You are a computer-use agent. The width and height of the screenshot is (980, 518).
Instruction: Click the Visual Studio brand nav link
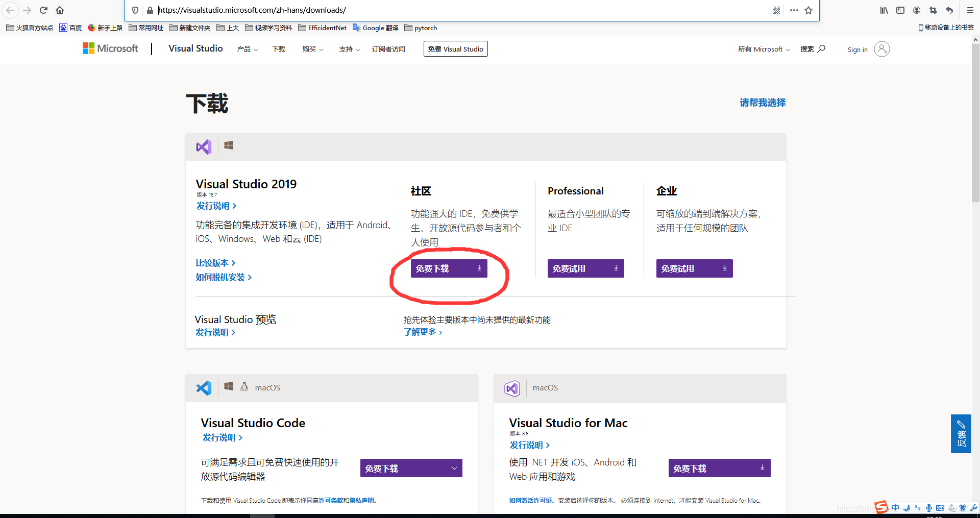pos(195,48)
